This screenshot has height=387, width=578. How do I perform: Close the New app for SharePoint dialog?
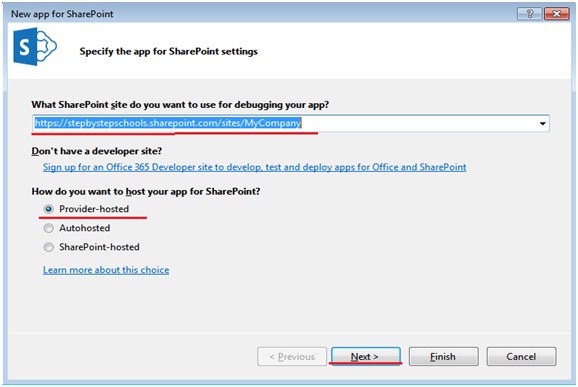(x=557, y=14)
